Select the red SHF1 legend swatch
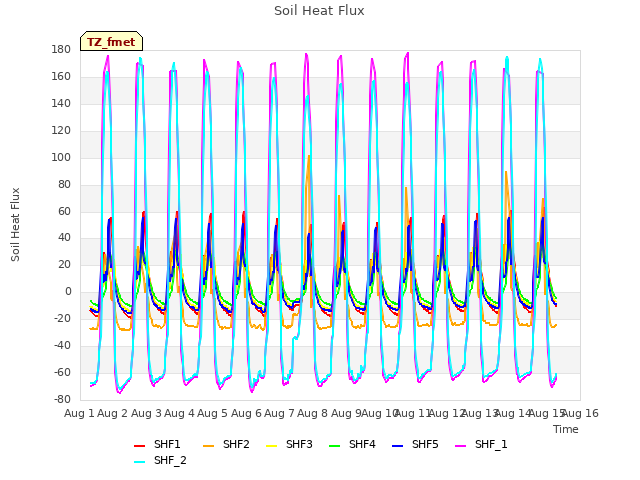Viewport: 640px width, 480px height. (x=140, y=446)
